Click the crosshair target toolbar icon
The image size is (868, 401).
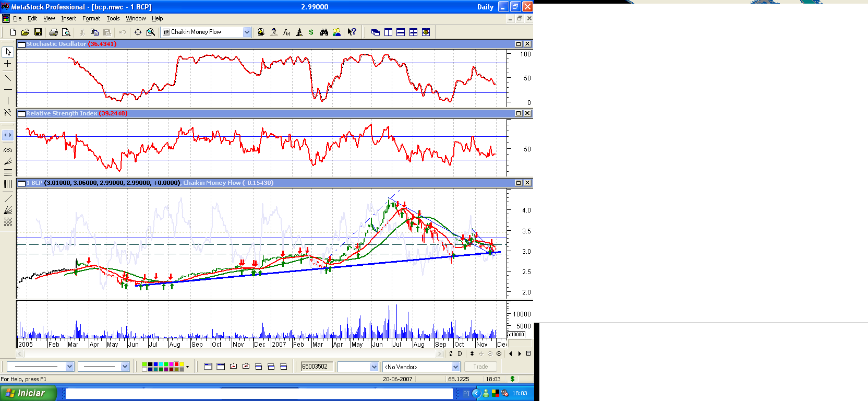138,32
